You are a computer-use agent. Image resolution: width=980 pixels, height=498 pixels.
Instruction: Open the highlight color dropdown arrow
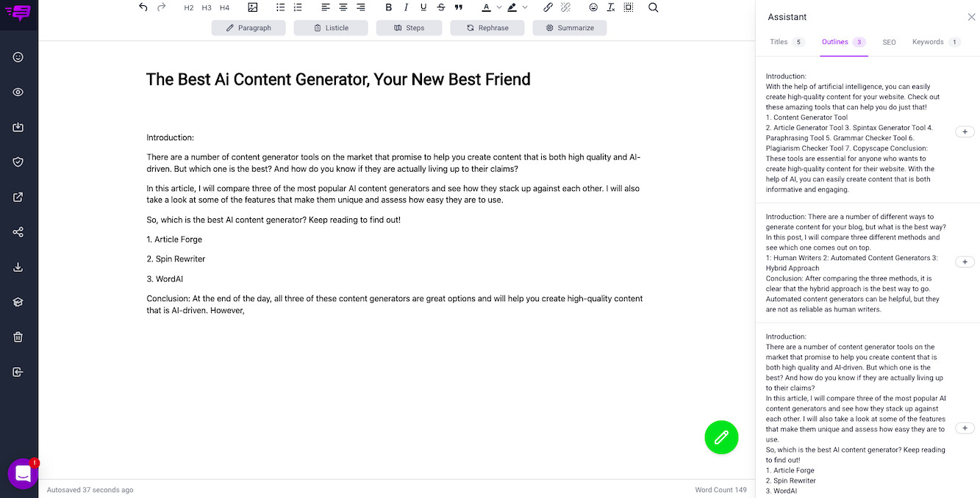click(x=525, y=7)
